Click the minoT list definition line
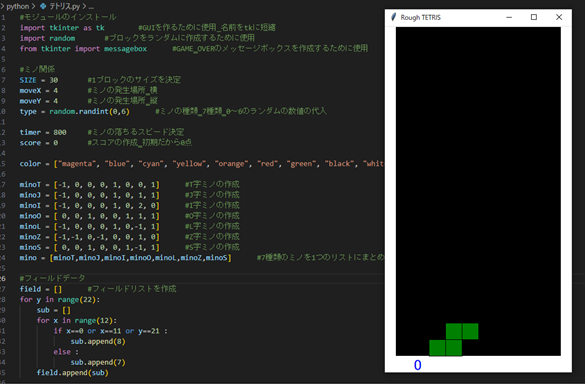This screenshot has height=385, width=585. (90, 184)
